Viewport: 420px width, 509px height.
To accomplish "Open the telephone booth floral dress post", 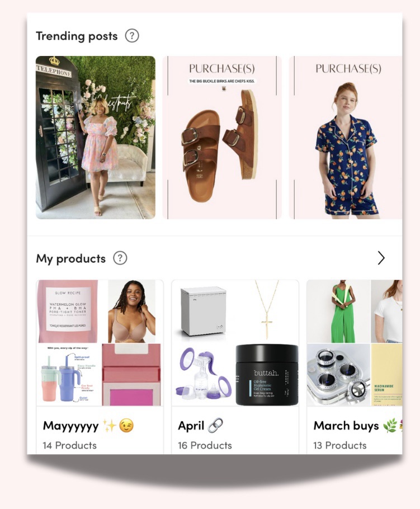I will tap(96, 137).
